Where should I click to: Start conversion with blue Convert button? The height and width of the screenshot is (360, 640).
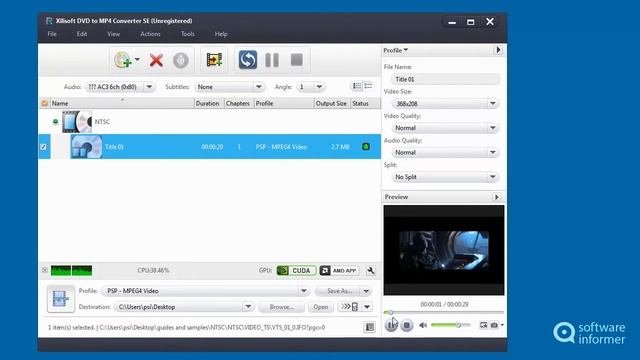(x=247, y=60)
